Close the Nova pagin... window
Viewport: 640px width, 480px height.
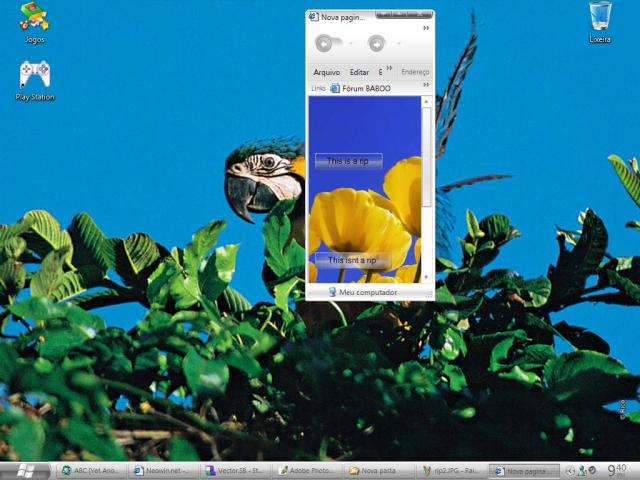point(421,15)
